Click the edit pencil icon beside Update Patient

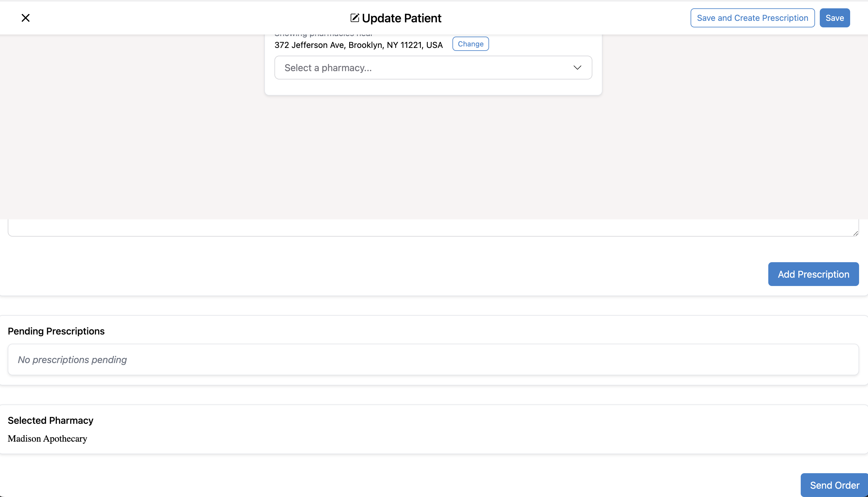(x=355, y=18)
